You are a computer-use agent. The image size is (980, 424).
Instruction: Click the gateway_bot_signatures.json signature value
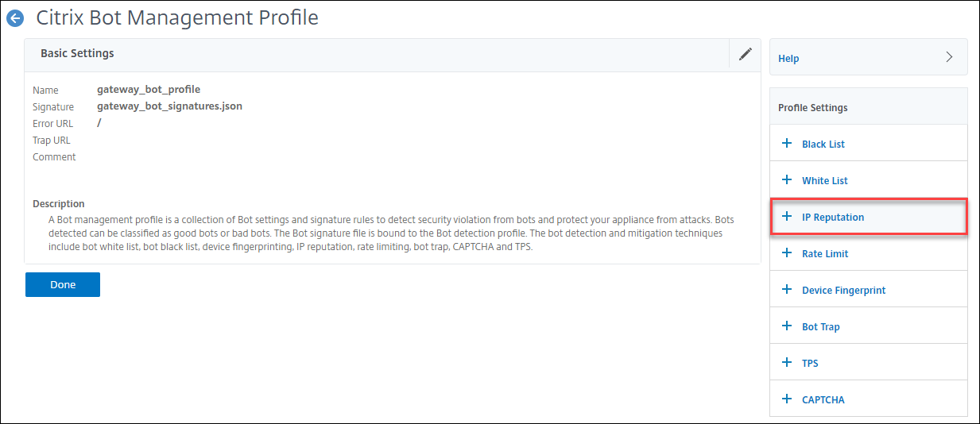click(169, 106)
